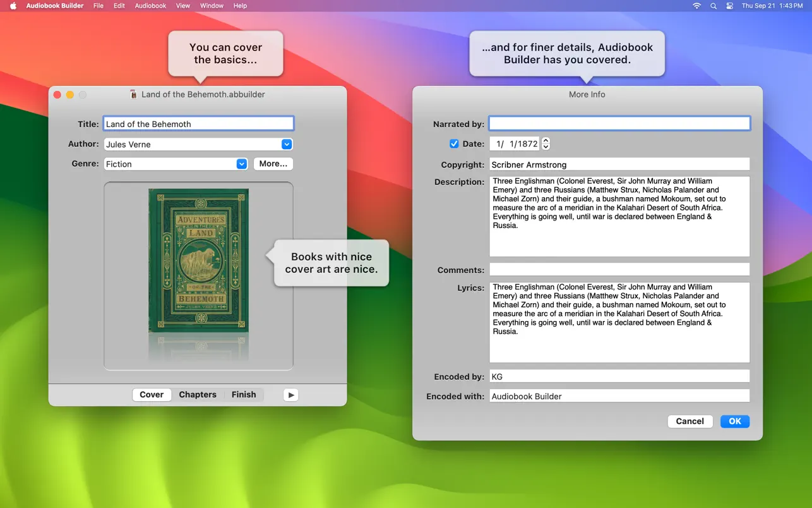The image size is (812, 508).
Task: Click the Copyright field
Action: coord(619,164)
